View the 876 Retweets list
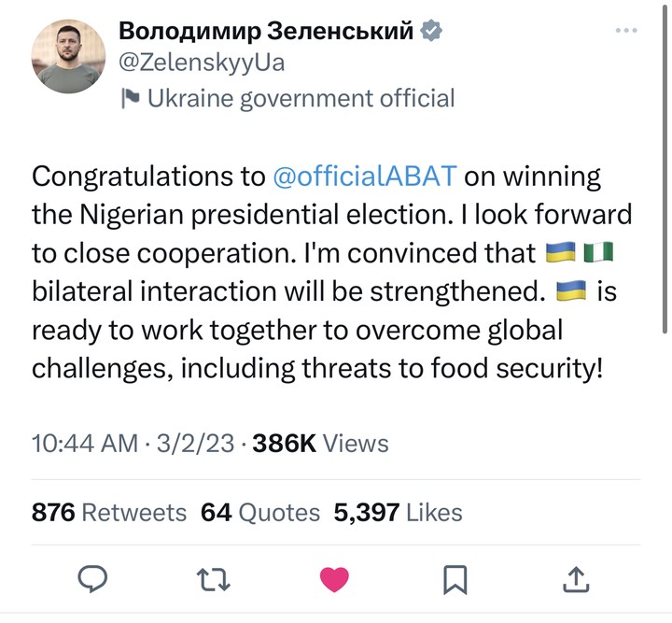Viewport: 672px width, 623px height. (109, 512)
